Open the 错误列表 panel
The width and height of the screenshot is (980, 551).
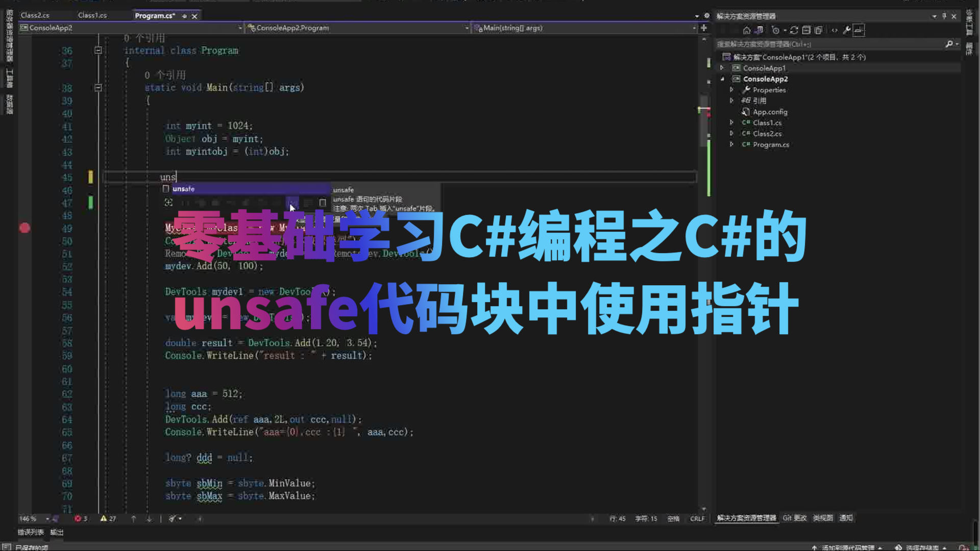(x=31, y=532)
